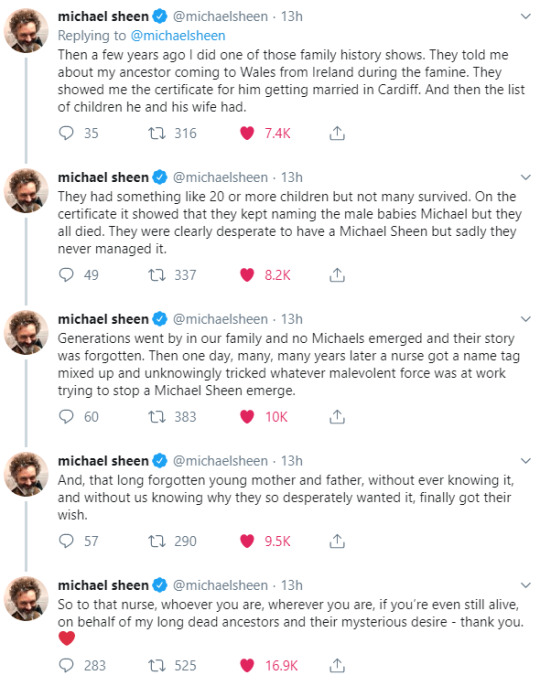This screenshot has height=686, width=540.
Task: Reply to tweet with 57 comments
Action: click(x=66, y=541)
